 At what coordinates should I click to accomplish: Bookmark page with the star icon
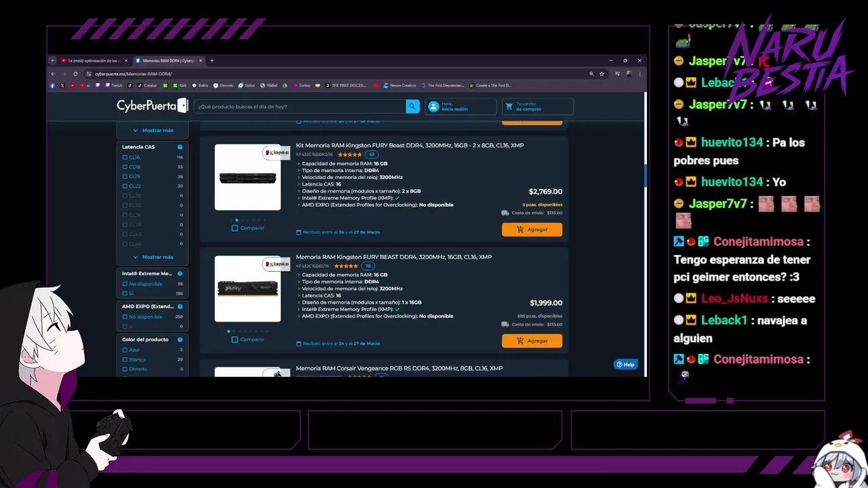pos(601,74)
